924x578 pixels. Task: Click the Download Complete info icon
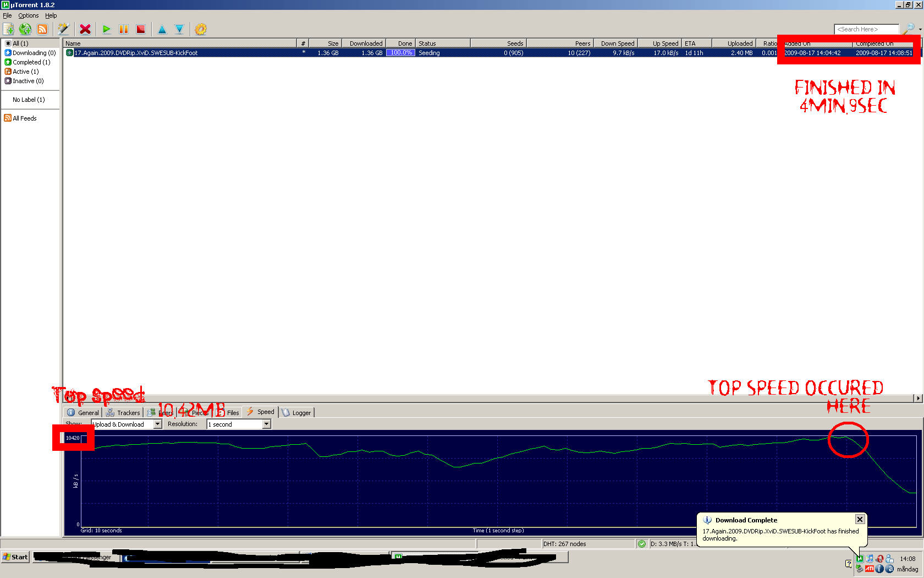(707, 520)
